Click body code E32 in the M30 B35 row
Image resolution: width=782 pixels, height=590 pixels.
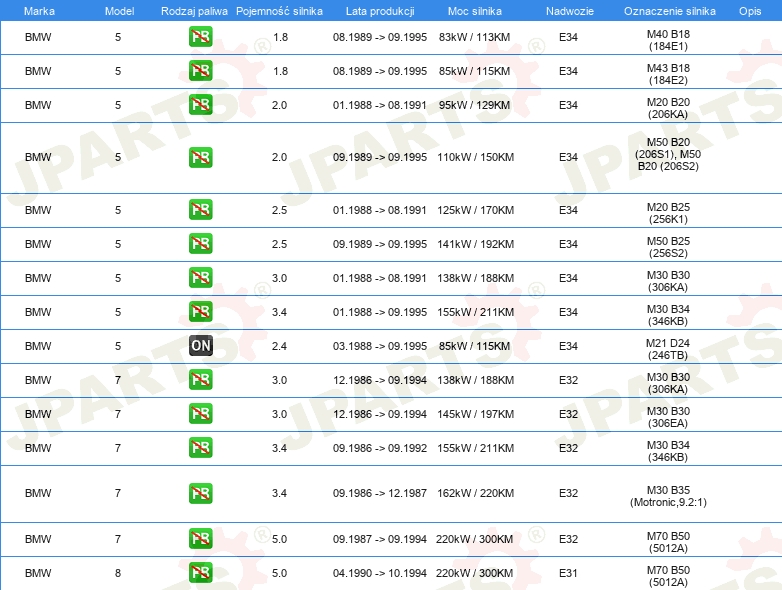568,493
